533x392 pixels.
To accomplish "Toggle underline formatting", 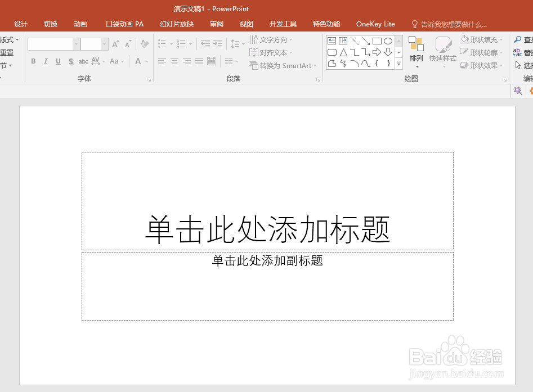I will pos(58,61).
